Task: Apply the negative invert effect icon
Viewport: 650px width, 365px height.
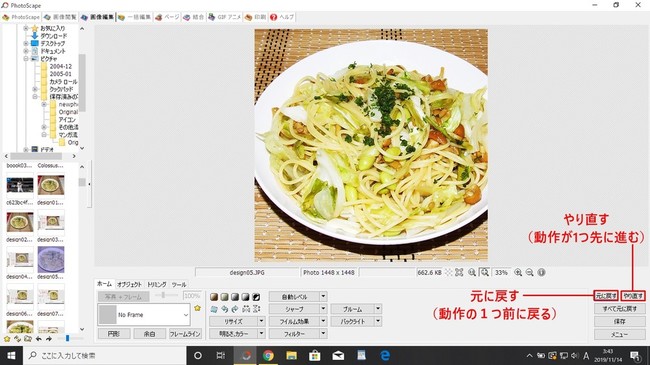Action: 256,297
